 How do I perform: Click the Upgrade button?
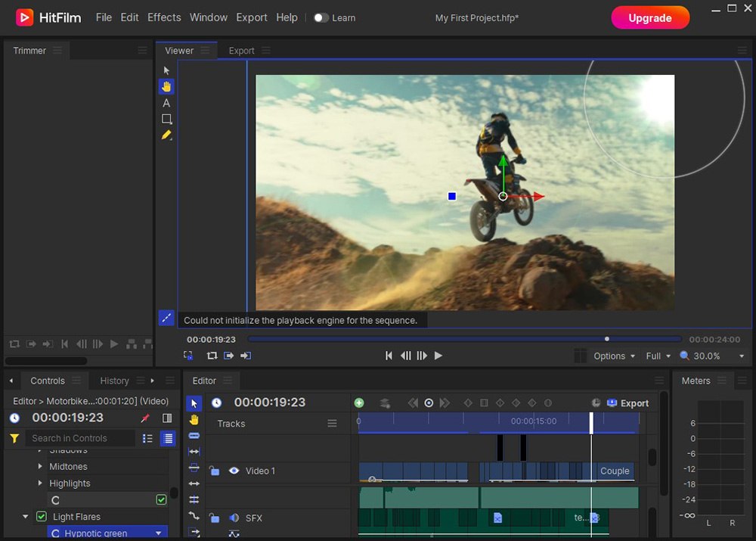pos(650,17)
